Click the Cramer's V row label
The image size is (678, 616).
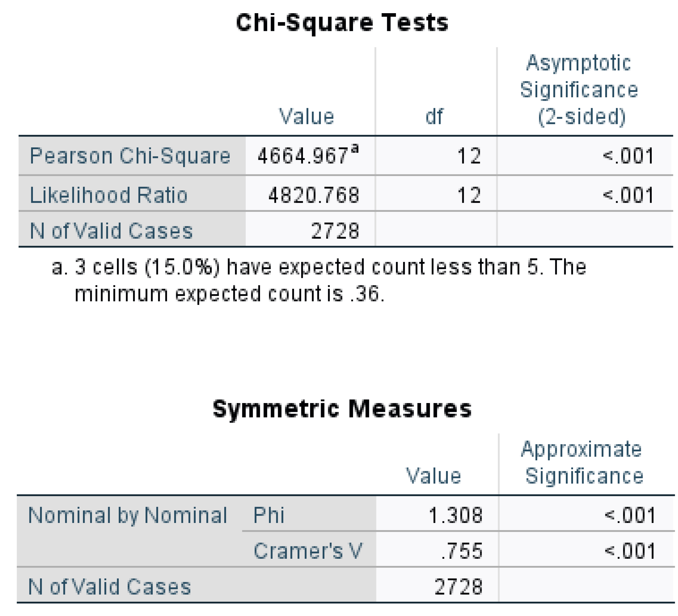(308, 551)
